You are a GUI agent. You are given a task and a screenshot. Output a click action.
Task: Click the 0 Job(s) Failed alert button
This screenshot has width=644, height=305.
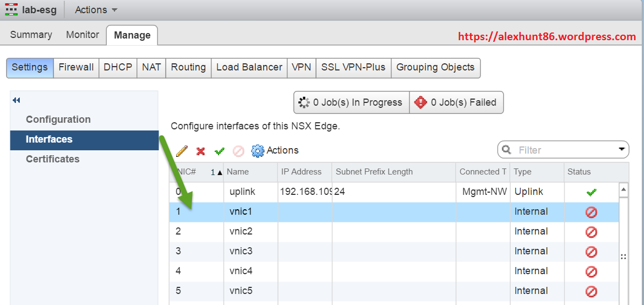click(x=456, y=102)
